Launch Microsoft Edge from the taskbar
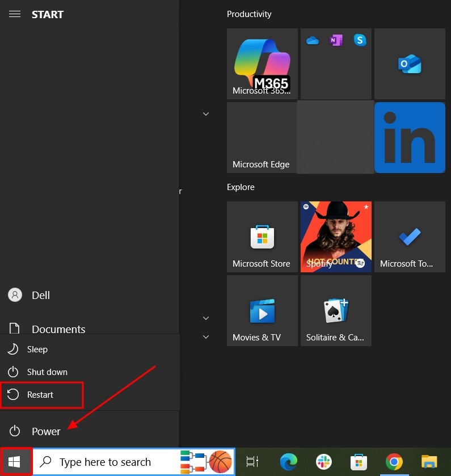 click(x=289, y=462)
